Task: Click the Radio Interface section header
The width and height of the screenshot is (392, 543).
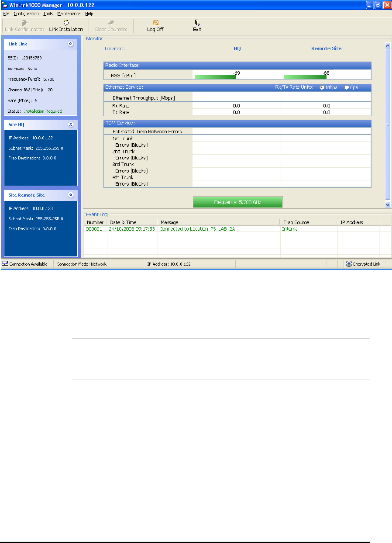Action: click(237, 66)
